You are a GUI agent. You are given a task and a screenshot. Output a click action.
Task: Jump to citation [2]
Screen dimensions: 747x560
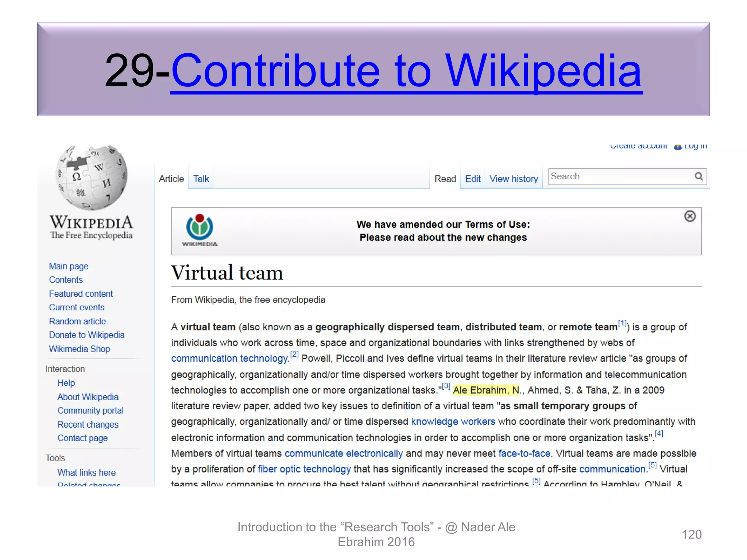[294, 355]
